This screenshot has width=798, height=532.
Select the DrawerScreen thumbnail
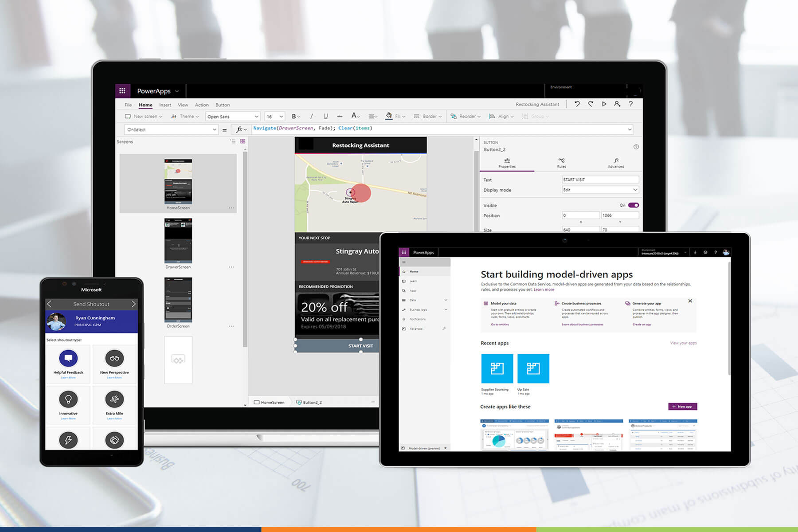tap(178, 241)
